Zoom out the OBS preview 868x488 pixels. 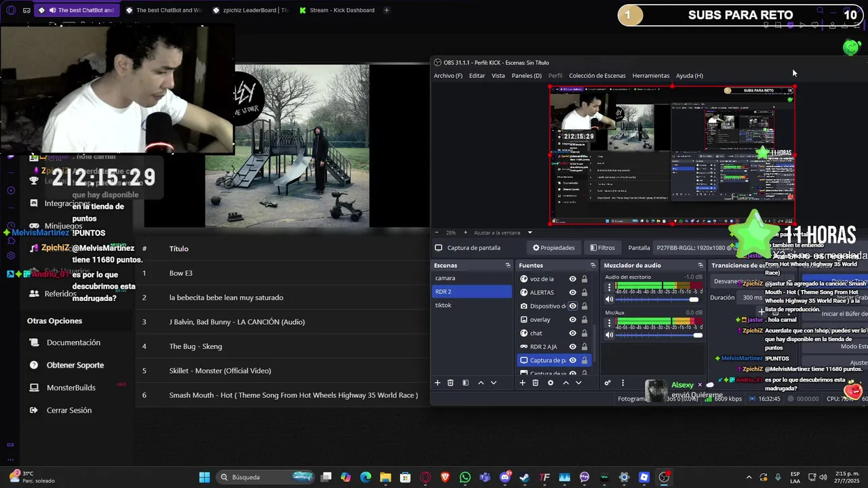437,232
